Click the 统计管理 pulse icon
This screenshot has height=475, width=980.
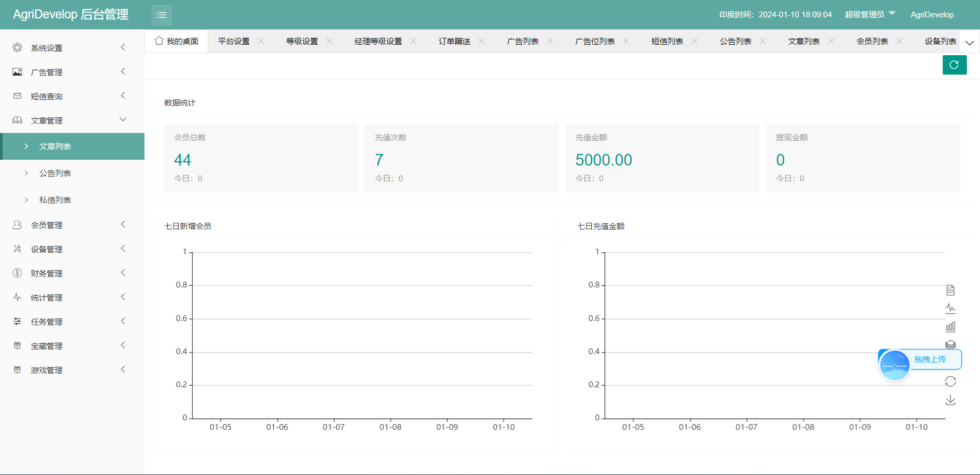17,297
